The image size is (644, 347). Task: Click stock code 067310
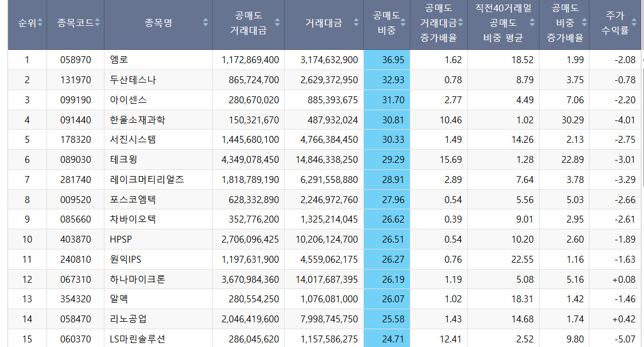pos(76,280)
